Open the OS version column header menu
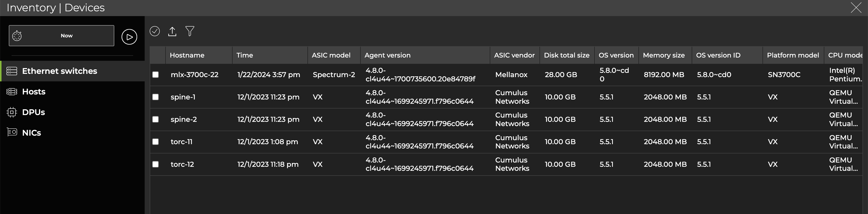Image resolution: width=868 pixels, height=214 pixels. 616,55
